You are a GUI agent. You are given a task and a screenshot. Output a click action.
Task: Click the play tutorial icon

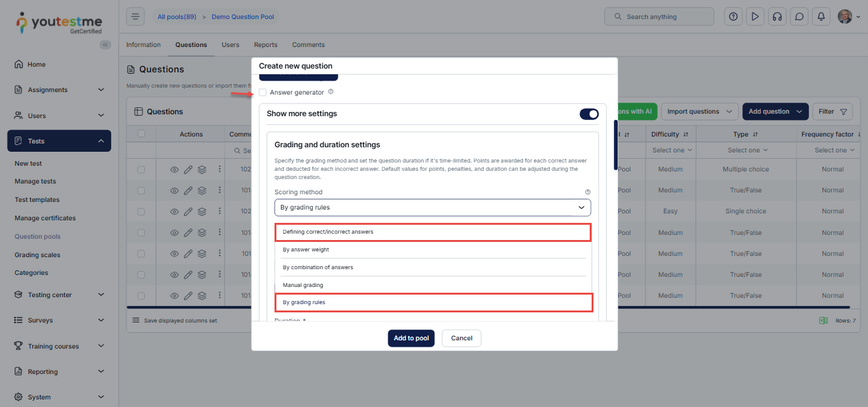(x=755, y=17)
